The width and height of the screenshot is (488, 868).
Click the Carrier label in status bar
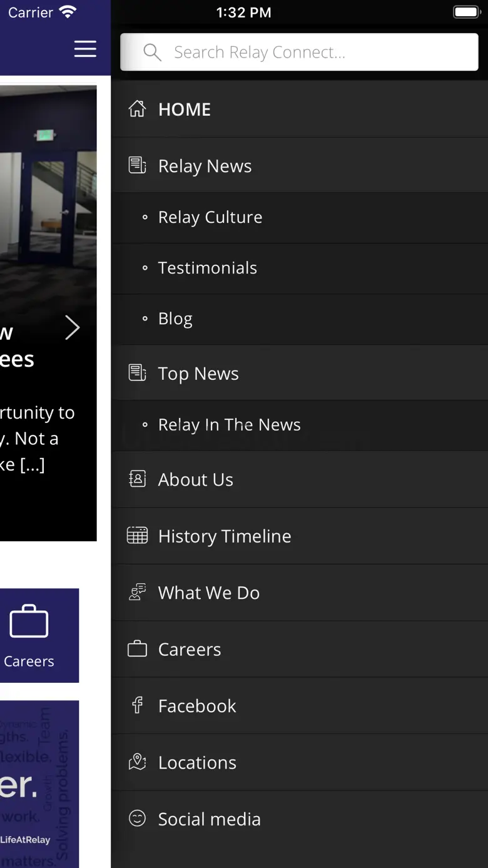click(x=31, y=13)
